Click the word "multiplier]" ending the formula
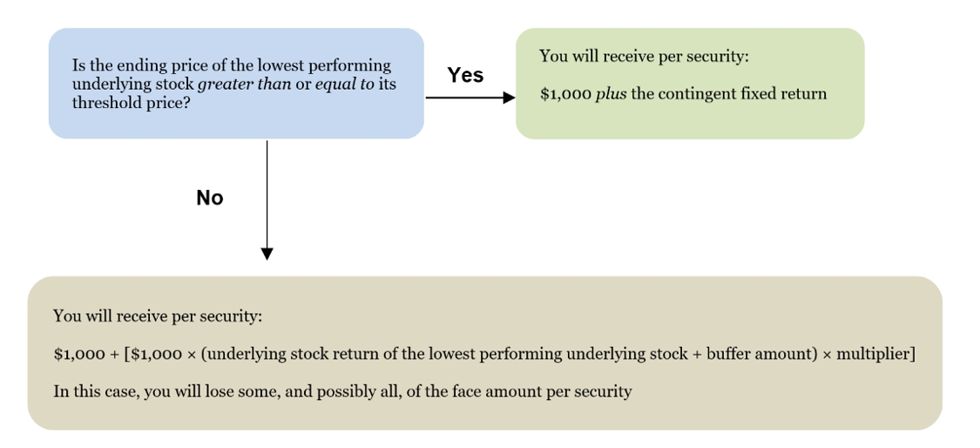This screenshot has width=980, height=448. (875, 354)
